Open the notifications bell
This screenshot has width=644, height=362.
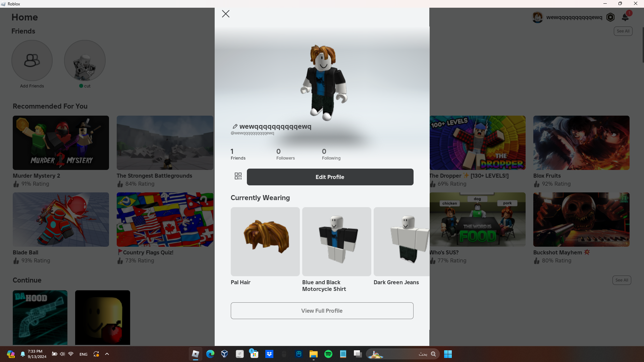(x=625, y=17)
